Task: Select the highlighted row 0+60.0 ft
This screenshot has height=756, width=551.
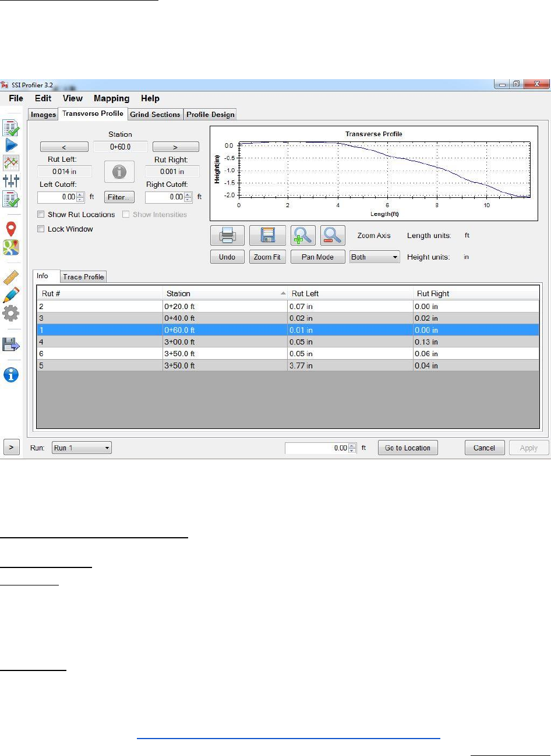Action: tap(288, 330)
